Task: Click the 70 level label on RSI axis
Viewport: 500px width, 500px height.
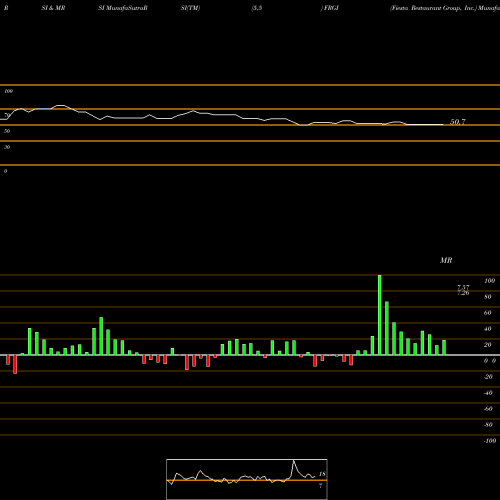Action: (7, 115)
